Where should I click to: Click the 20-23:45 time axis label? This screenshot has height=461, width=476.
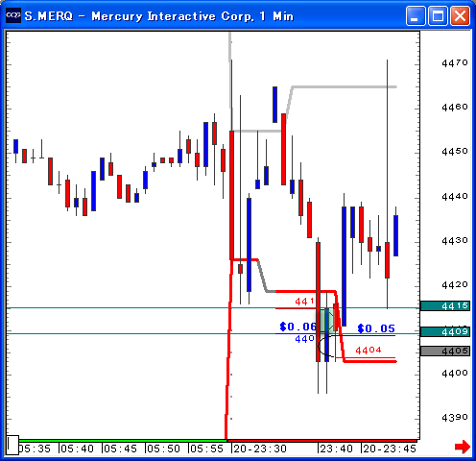tap(390, 449)
